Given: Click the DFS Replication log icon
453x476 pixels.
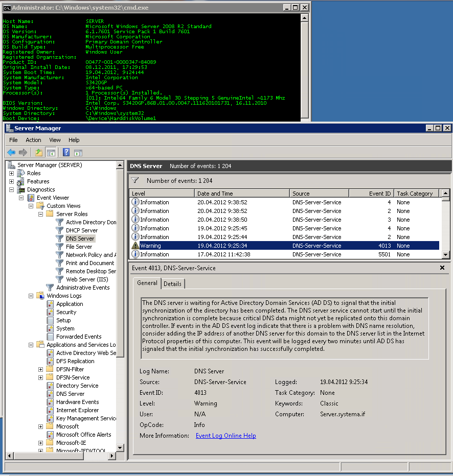Looking at the screenshot, I should 50,361.
